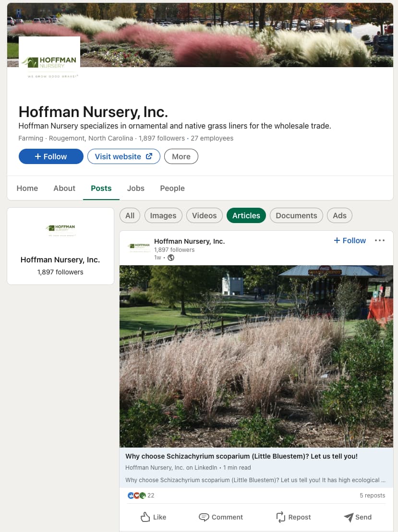Open the post's three-dot options menu
Screen dimensions: 398x532
tap(380, 240)
